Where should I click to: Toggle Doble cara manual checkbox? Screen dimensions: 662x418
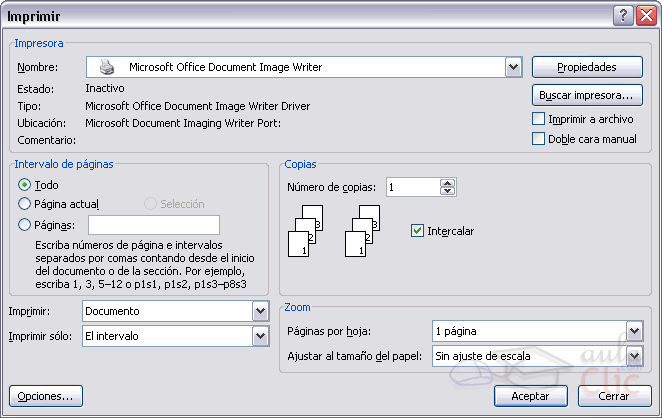tap(539, 139)
